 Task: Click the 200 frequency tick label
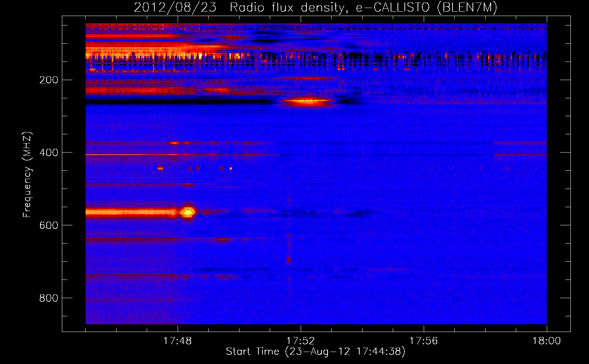(x=49, y=80)
